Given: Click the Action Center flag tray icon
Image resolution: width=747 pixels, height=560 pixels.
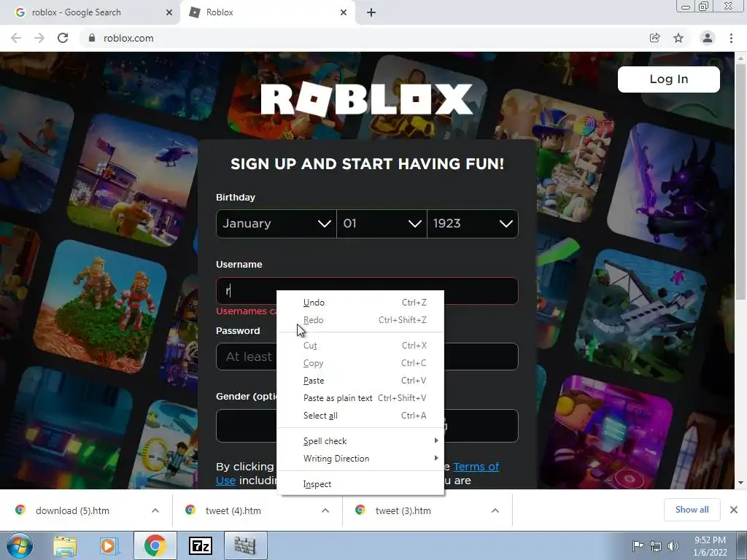Looking at the screenshot, I should 638,545.
